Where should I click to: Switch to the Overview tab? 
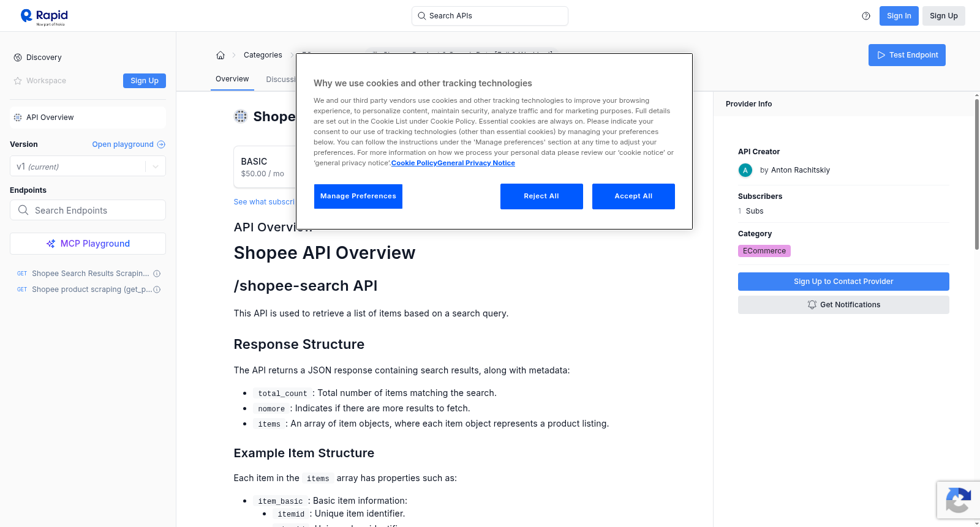click(x=232, y=79)
